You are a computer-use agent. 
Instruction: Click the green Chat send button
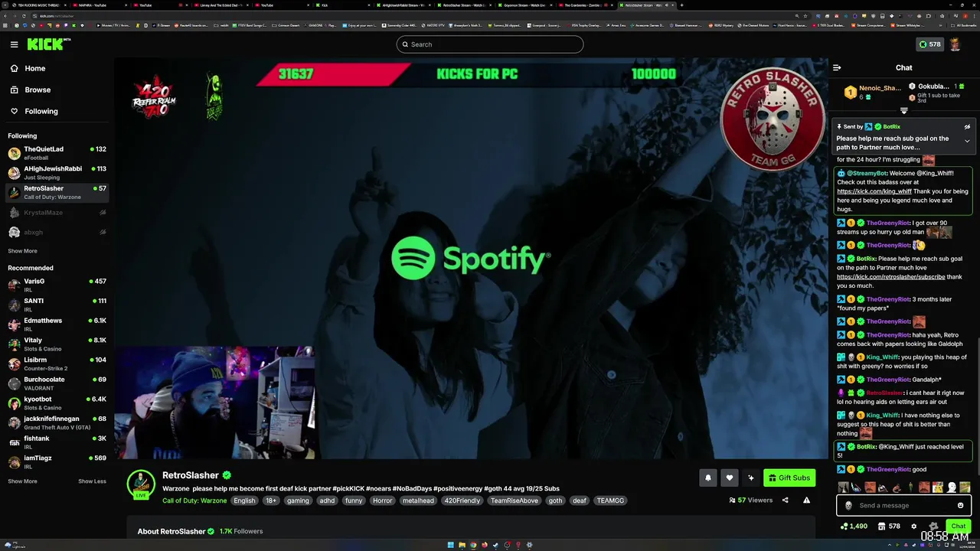[959, 526]
